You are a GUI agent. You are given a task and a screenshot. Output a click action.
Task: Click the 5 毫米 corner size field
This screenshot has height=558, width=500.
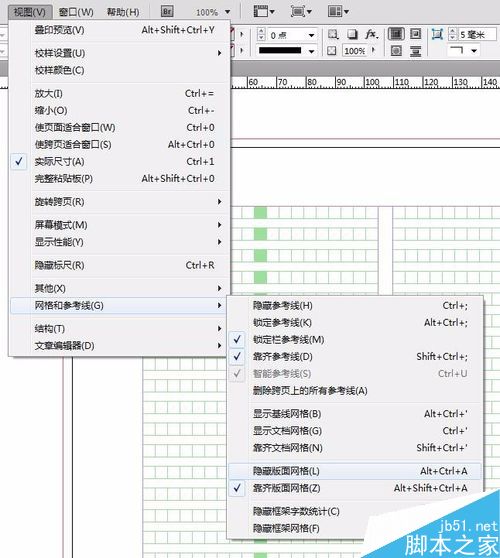coord(477,34)
